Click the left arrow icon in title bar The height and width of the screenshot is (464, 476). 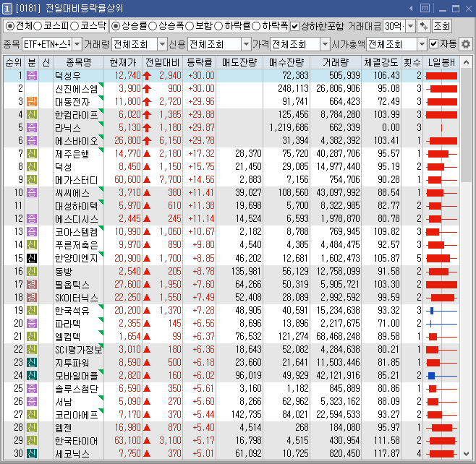411,9
